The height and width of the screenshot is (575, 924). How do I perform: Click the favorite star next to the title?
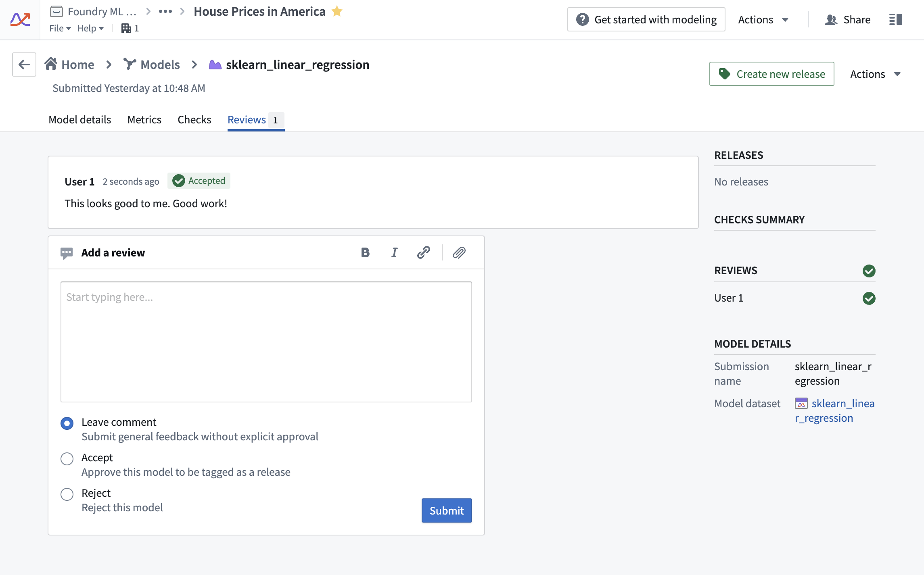(337, 11)
